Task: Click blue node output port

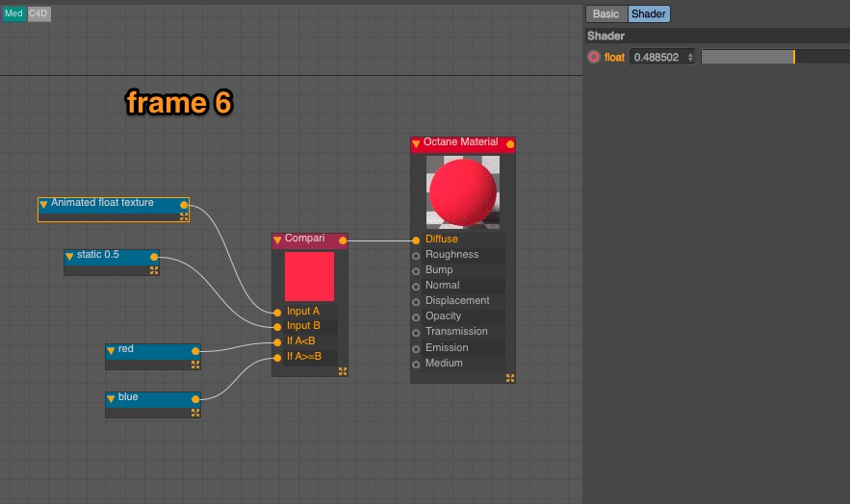Action: 195,399
